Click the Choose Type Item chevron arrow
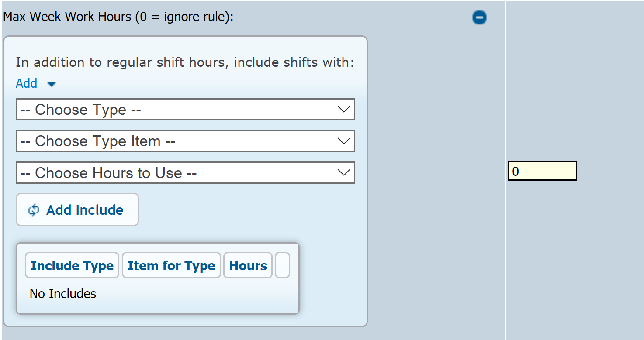The height and width of the screenshot is (340, 644). click(x=344, y=141)
